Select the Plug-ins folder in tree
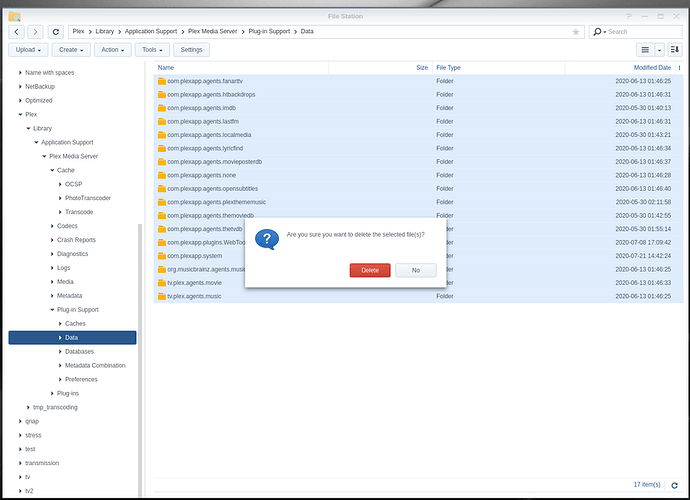Viewport: 690px width, 500px height. pyautogui.click(x=68, y=393)
